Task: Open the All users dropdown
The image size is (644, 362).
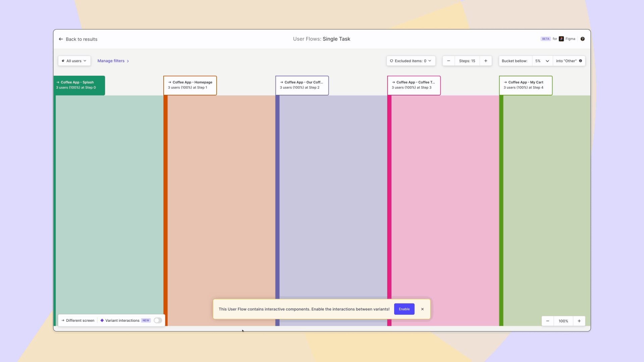Action: 74,61
